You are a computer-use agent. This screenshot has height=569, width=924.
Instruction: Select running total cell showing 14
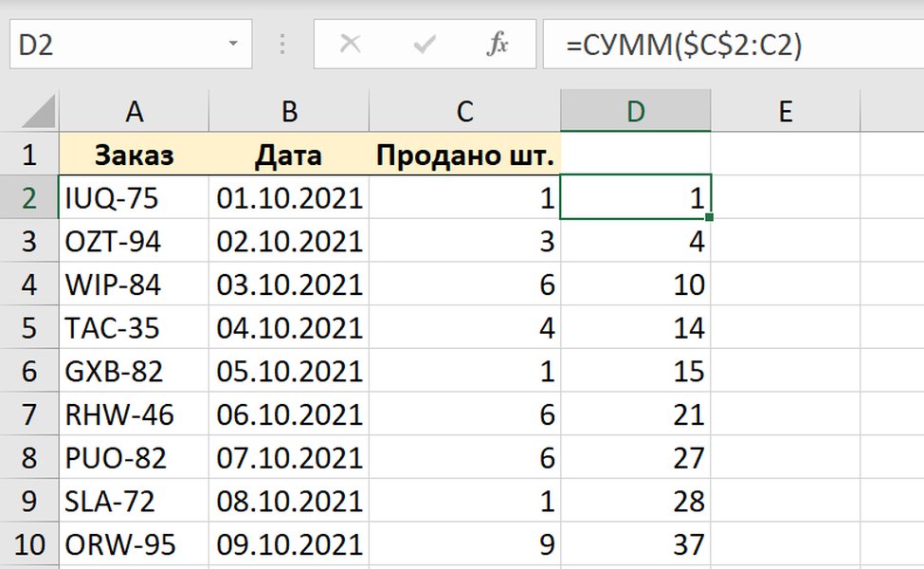(x=635, y=327)
